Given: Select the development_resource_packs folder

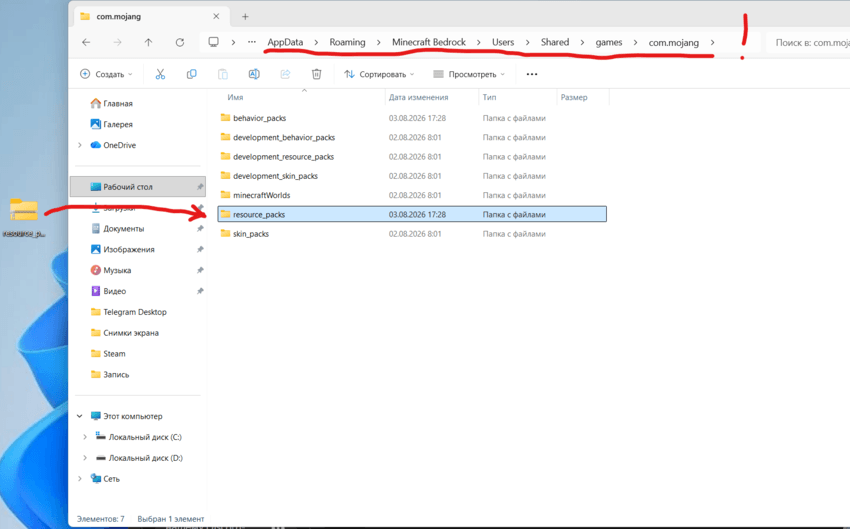Looking at the screenshot, I should click(284, 157).
